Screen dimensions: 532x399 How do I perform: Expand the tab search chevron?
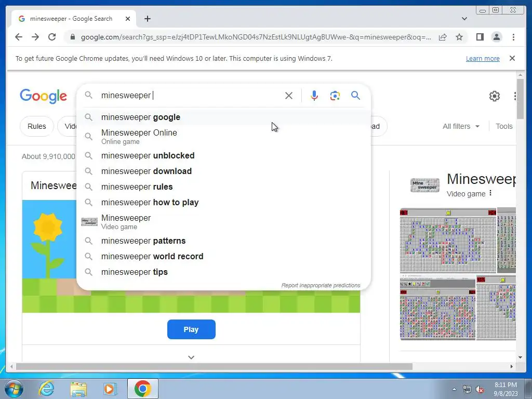click(464, 19)
